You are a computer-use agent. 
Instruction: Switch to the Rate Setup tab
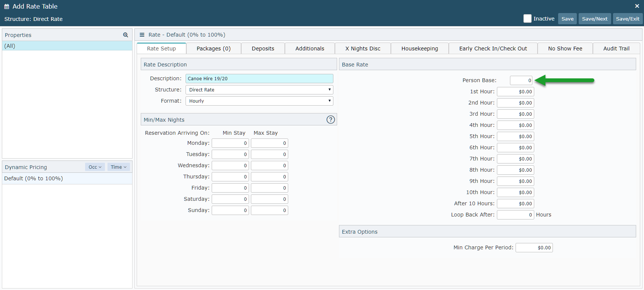(x=161, y=49)
